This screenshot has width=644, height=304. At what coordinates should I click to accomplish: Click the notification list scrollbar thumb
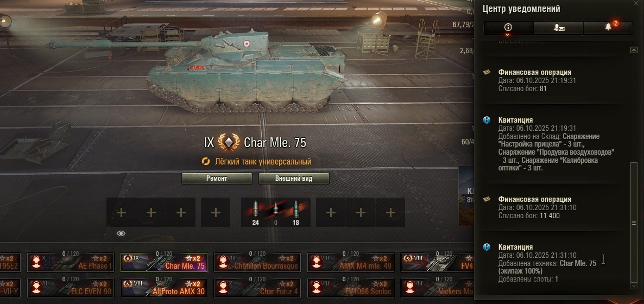634,222
